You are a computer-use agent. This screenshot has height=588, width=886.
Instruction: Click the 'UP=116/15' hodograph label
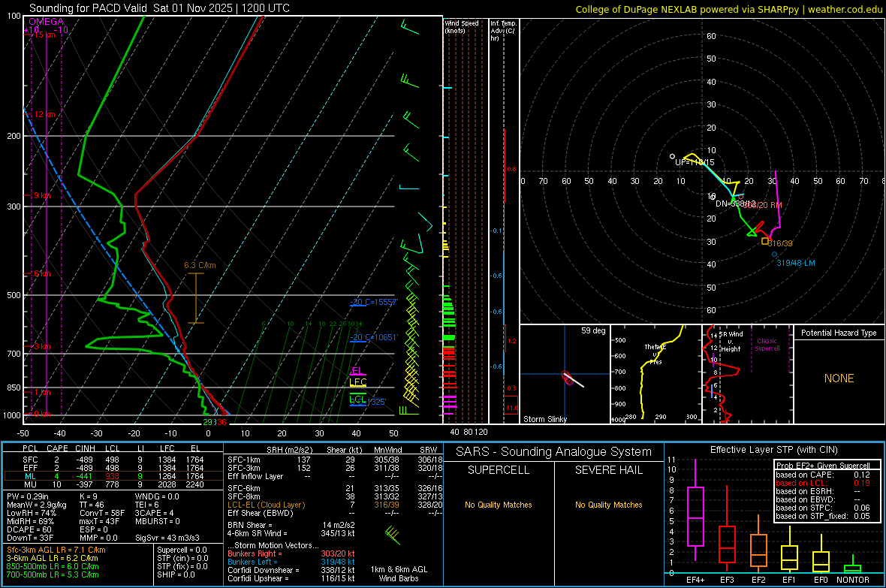click(695, 162)
